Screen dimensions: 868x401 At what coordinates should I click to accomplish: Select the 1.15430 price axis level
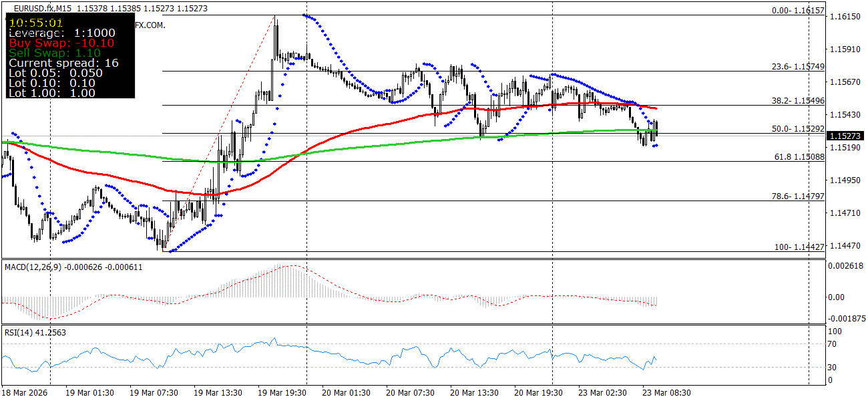click(x=845, y=115)
